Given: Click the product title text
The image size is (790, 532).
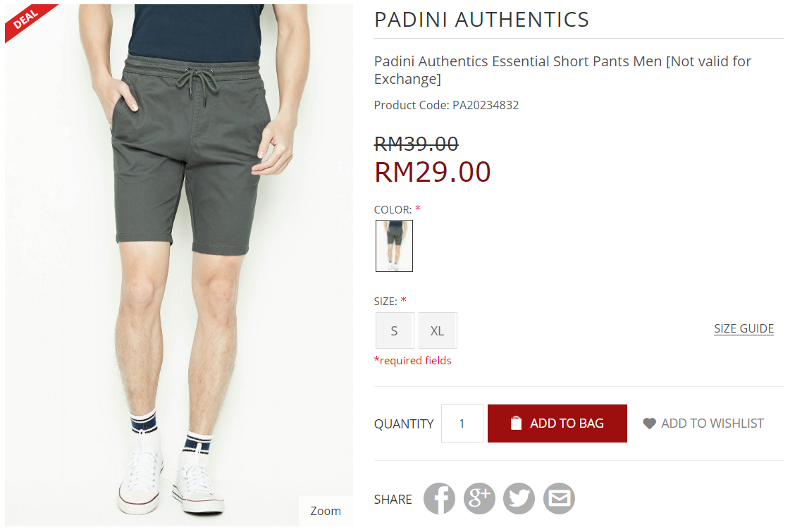Looking at the screenshot, I should tap(562, 70).
